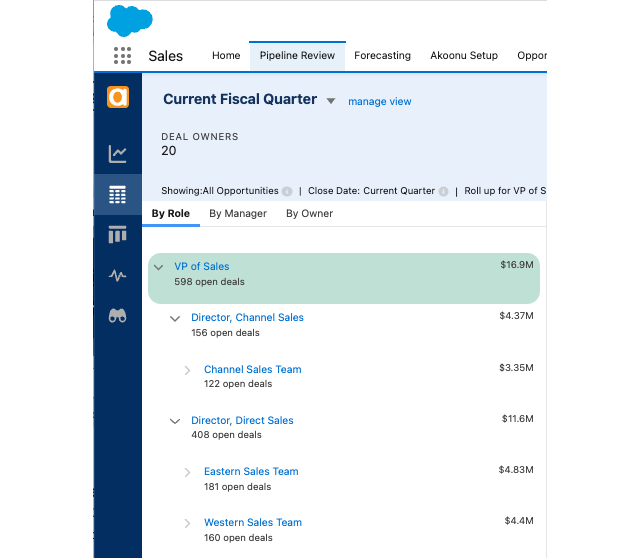Viewport: 640px width, 558px height.
Task: Click the $11.6M amount
Action: 518,419
